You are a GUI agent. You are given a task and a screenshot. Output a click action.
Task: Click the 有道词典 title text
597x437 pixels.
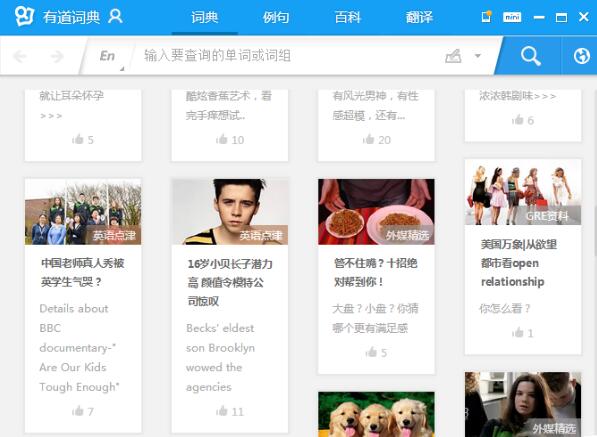[x=71, y=17]
